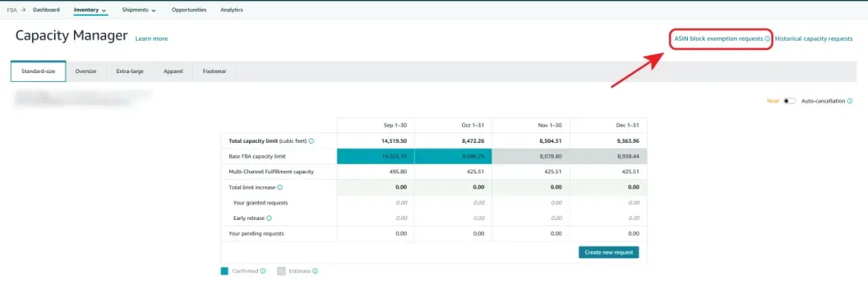Click the Oct 1–31 column header
The height and width of the screenshot is (289, 868).
[x=473, y=125]
